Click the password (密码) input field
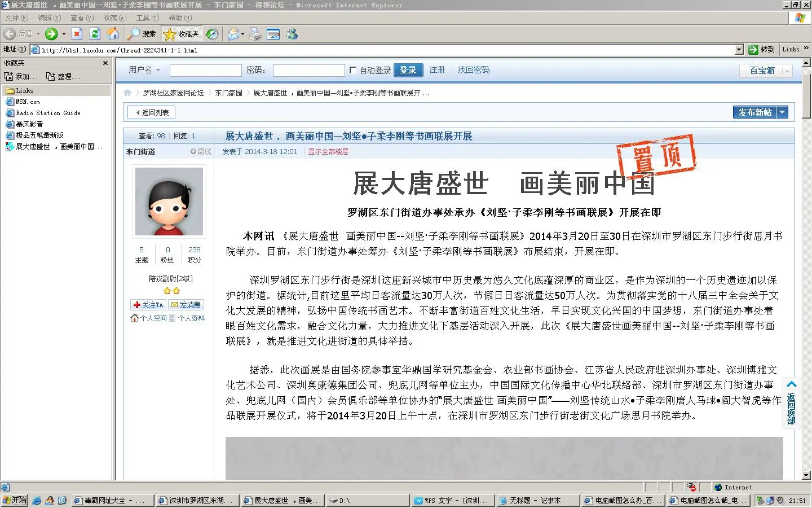This screenshot has height=508, width=812. pos(309,70)
